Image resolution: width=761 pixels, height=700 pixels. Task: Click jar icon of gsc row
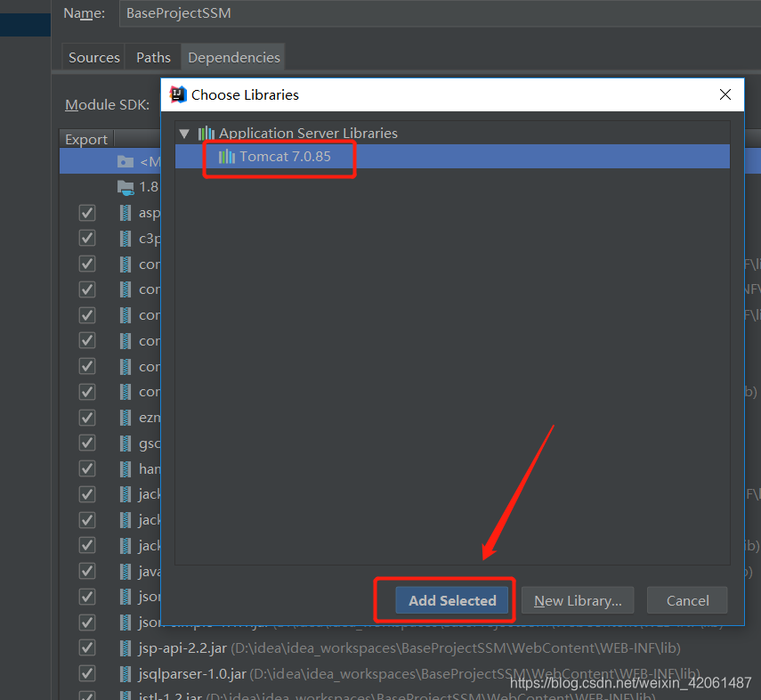[125, 443]
